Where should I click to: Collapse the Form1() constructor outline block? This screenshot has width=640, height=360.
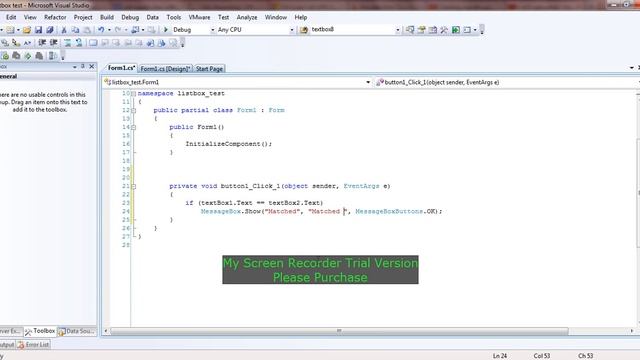pos(133,127)
